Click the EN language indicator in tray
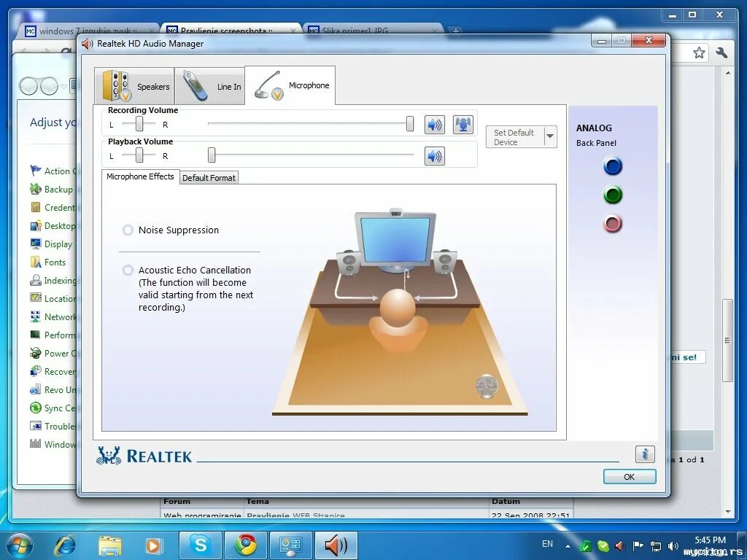Screen dimensions: 747x560 click(x=547, y=544)
